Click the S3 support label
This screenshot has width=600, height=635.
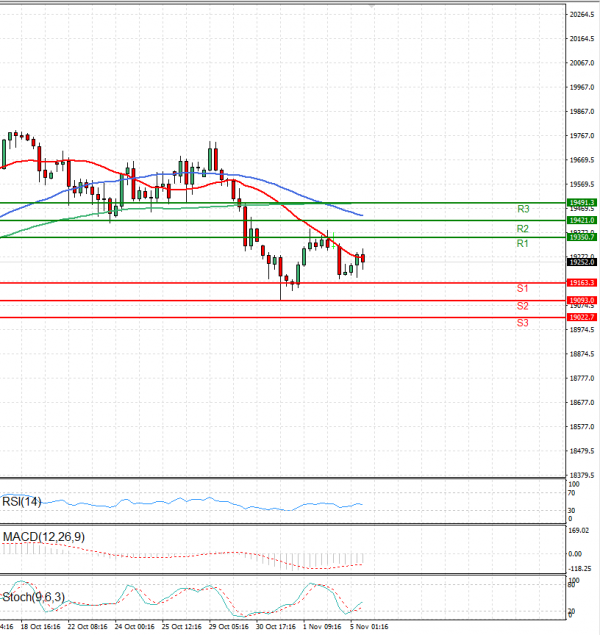click(x=523, y=323)
